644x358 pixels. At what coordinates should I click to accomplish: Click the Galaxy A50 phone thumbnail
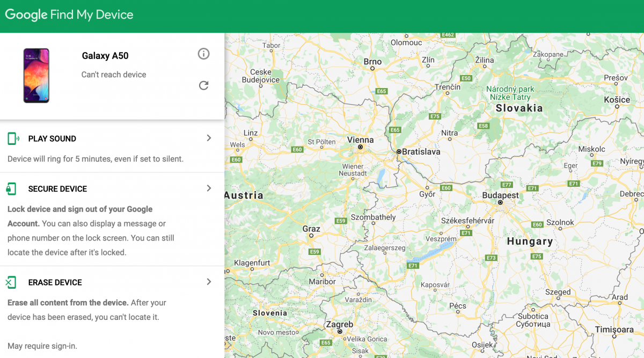[x=36, y=75]
